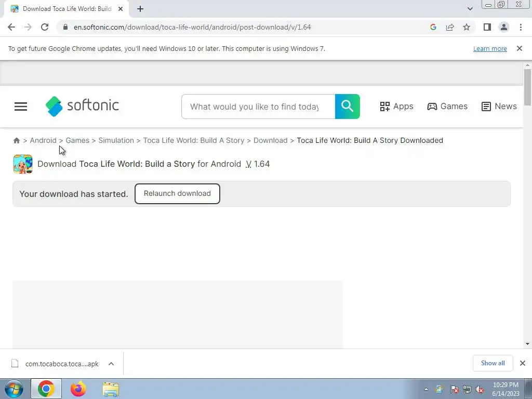Click the network tray icon
This screenshot has width=532, height=399.
[467, 390]
